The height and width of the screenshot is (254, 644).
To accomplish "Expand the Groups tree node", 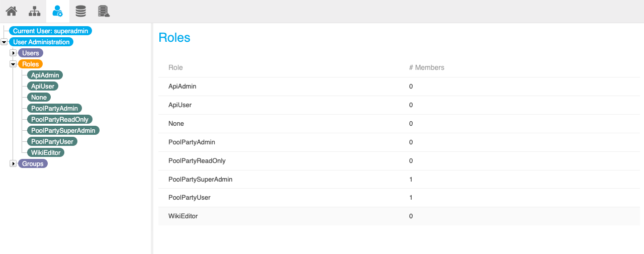I will coord(14,164).
